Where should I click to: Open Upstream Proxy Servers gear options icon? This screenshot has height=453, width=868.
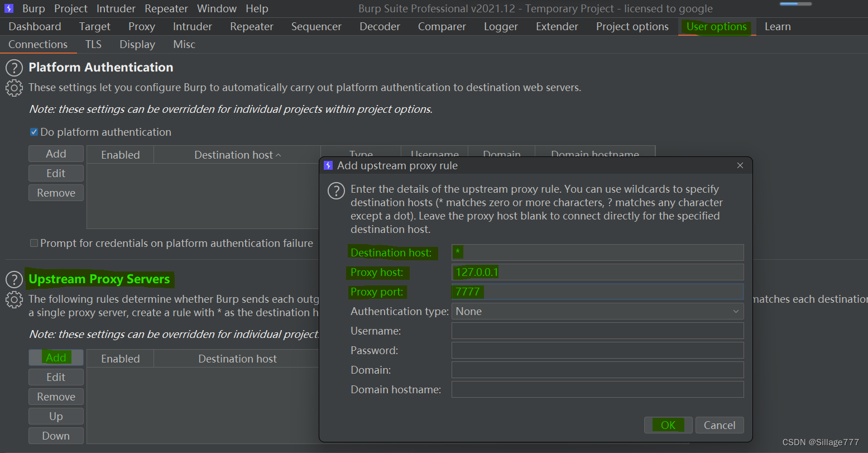pyautogui.click(x=14, y=300)
